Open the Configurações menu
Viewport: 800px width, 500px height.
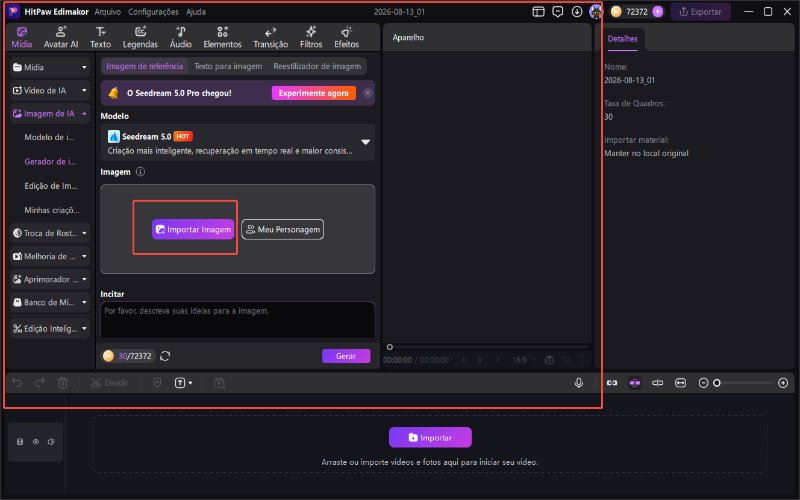point(153,12)
